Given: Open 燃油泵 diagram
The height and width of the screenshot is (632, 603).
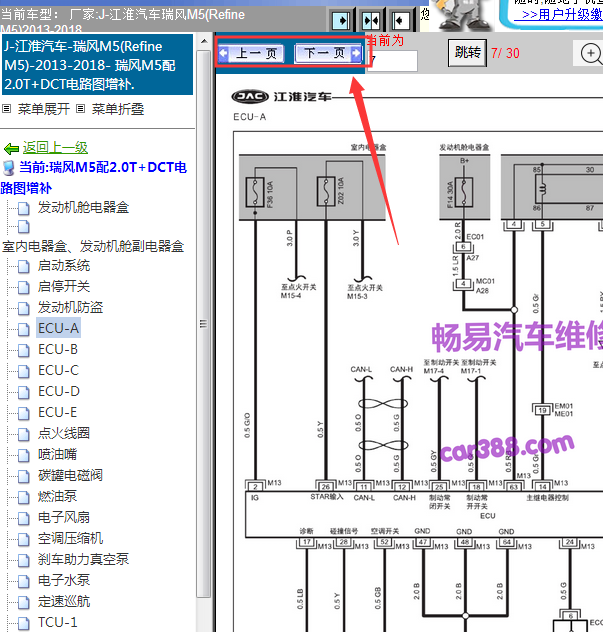Looking at the screenshot, I should click(x=57, y=496).
